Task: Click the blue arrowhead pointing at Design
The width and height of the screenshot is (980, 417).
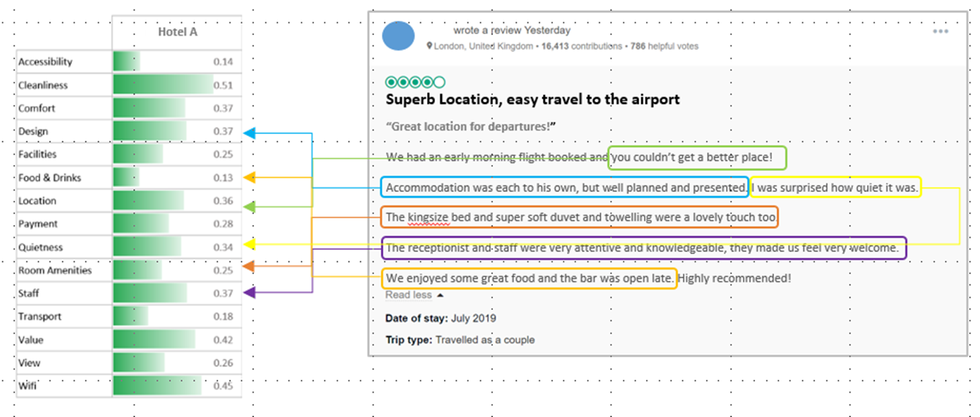Action: pos(249,133)
